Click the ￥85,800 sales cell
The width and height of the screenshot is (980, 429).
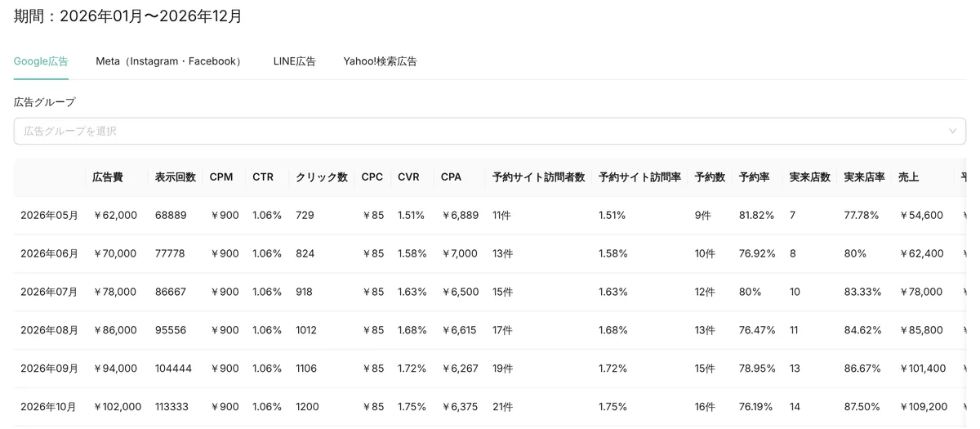920,330
